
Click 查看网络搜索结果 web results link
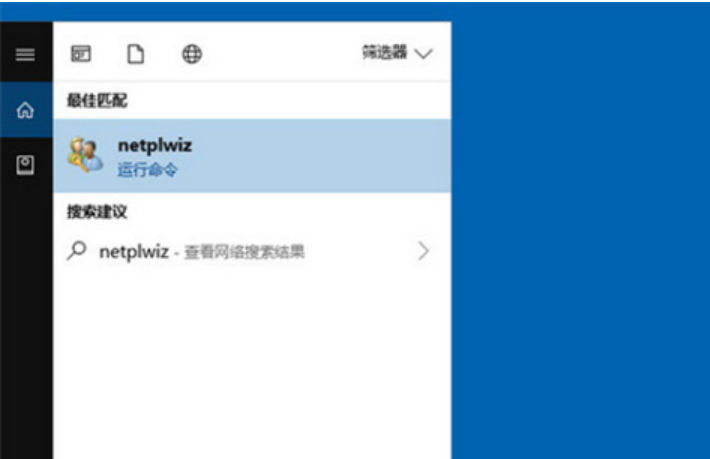pyautogui.click(x=245, y=252)
